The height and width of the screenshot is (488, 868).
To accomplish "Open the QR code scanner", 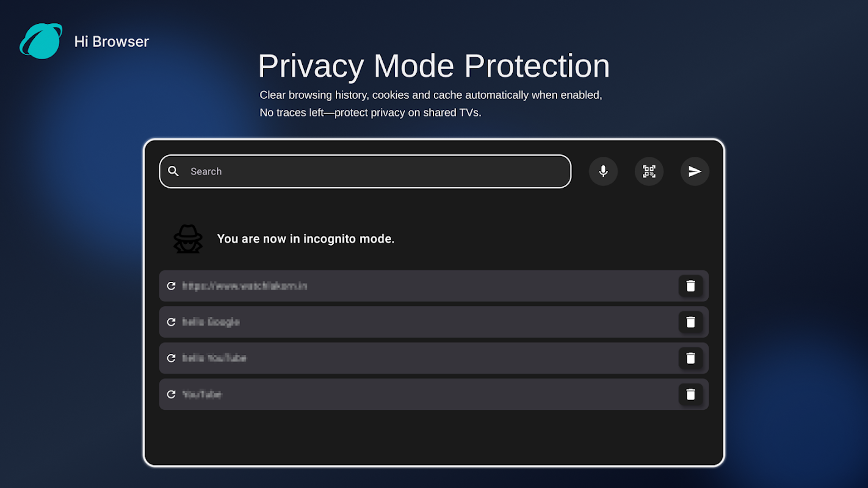I will (649, 171).
